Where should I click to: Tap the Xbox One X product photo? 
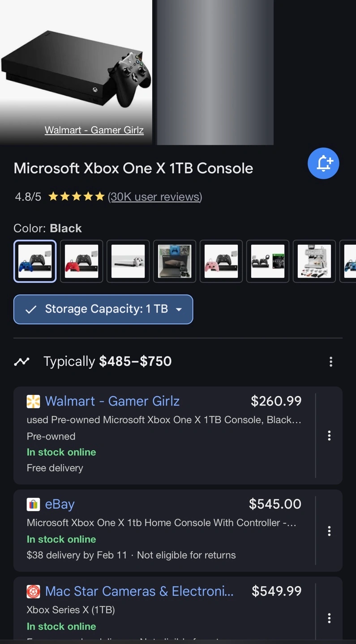[x=76, y=67]
